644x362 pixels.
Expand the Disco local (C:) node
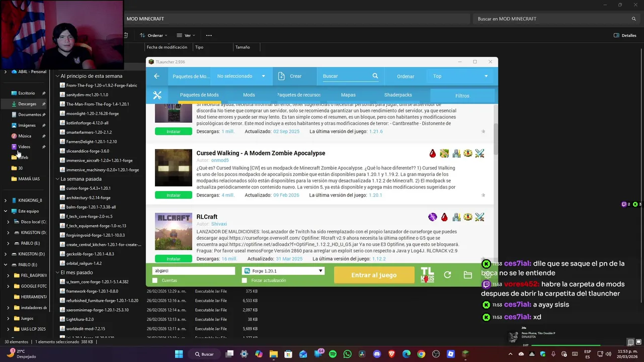[8, 222]
